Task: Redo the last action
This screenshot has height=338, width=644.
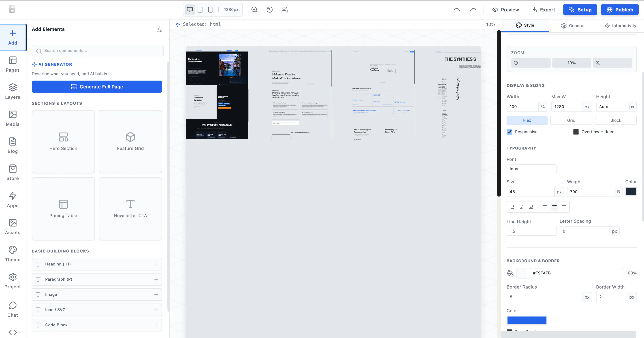Action: click(x=473, y=9)
